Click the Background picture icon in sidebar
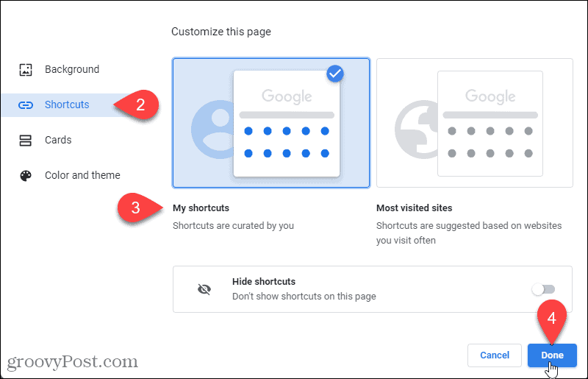Image resolution: width=588 pixels, height=379 pixels. [26, 69]
